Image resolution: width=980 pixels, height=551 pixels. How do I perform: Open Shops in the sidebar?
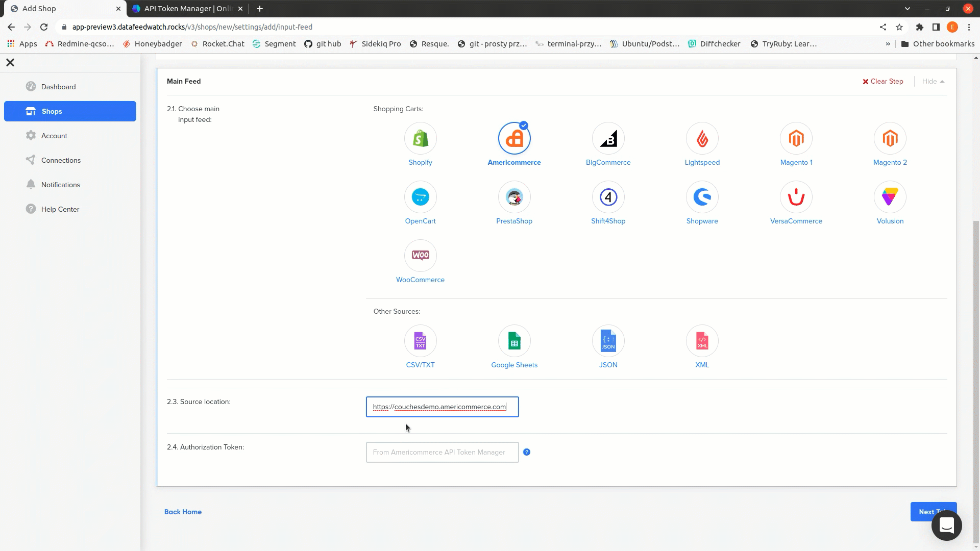tap(70, 111)
